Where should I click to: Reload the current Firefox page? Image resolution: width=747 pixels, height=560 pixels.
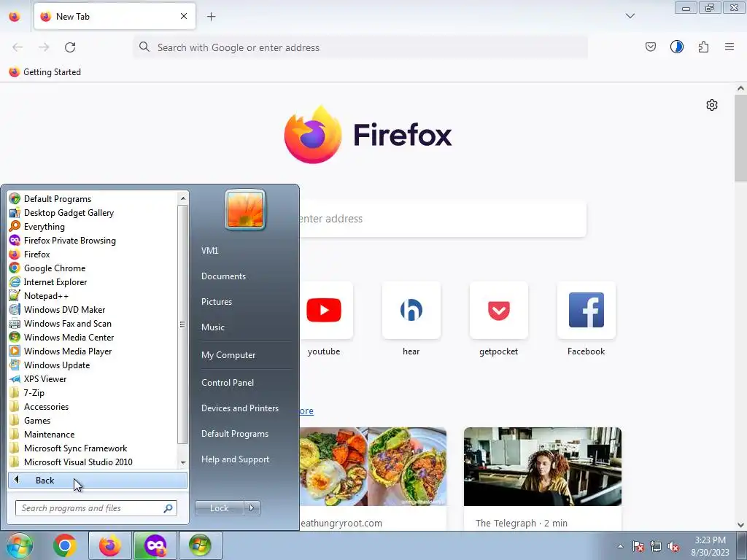click(70, 47)
